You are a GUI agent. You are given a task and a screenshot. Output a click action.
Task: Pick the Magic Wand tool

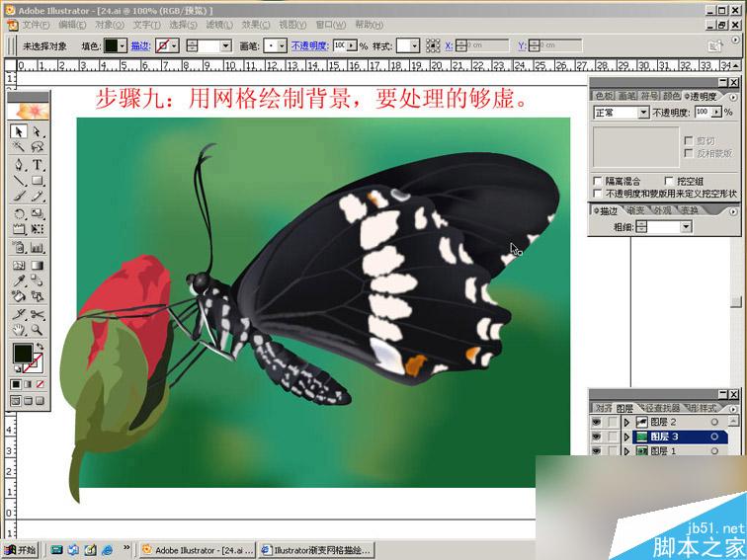point(19,146)
